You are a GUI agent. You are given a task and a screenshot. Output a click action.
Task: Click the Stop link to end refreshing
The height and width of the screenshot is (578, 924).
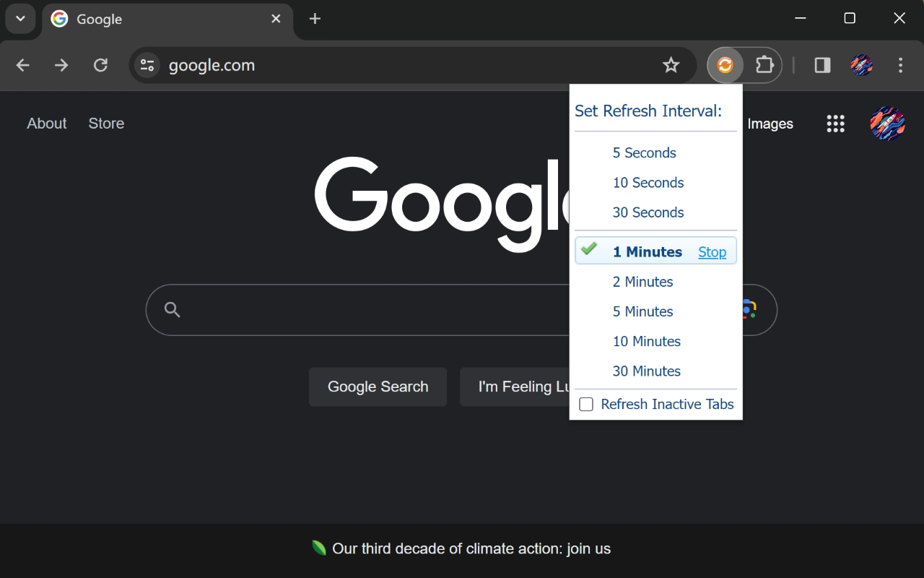point(712,252)
